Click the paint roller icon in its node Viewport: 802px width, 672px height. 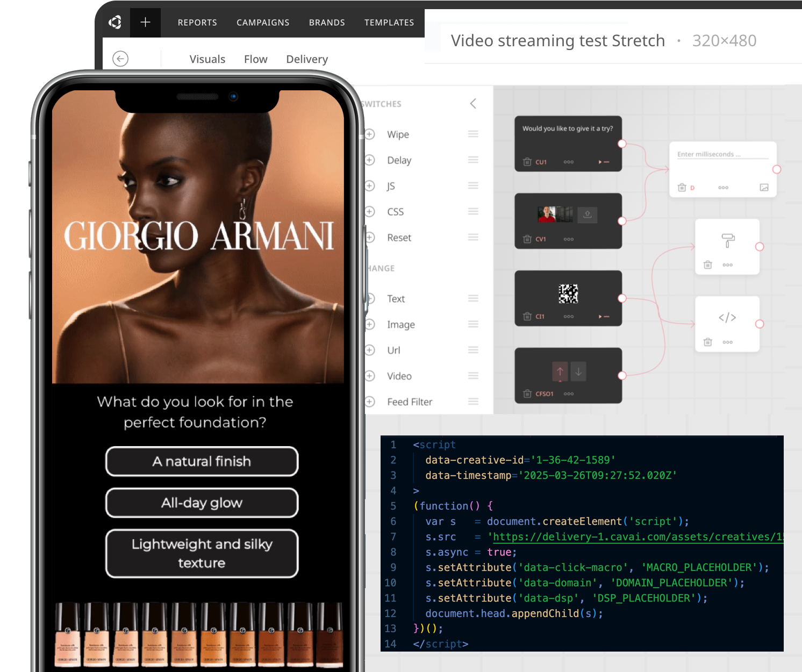728,240
